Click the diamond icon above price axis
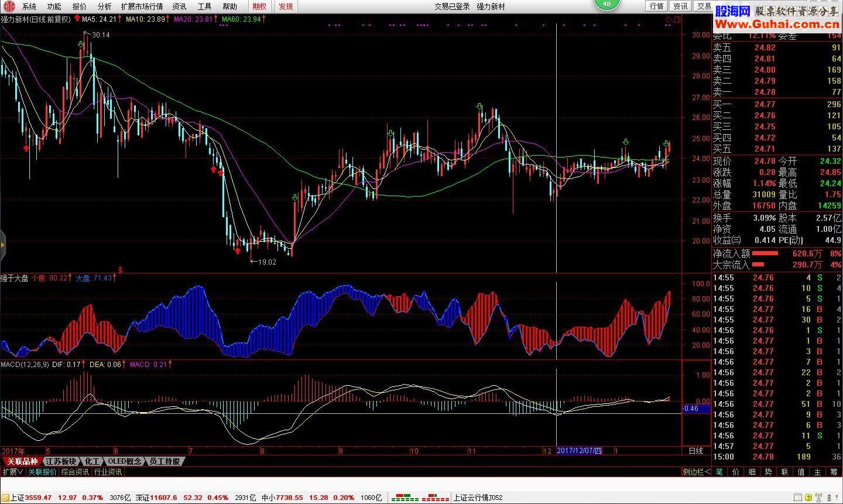 (669, 19)
